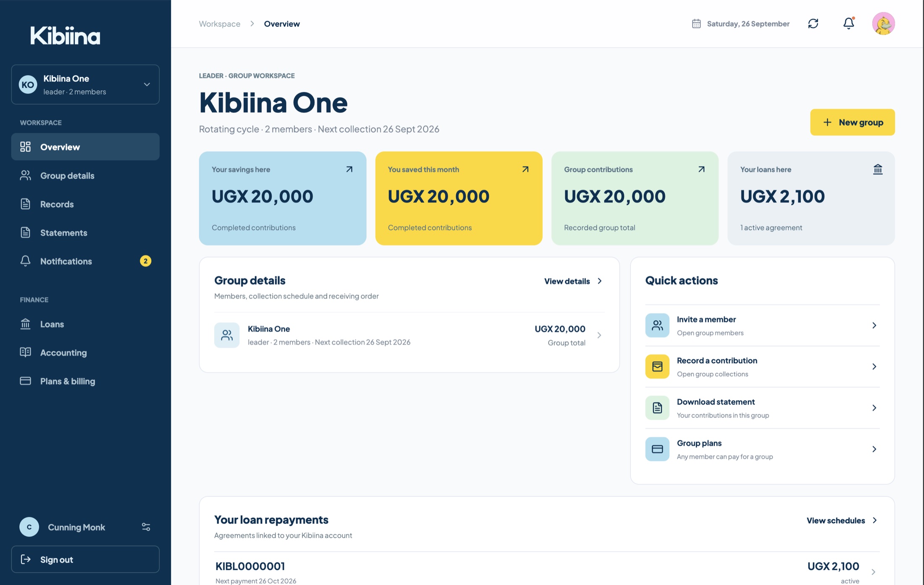Click the Overview breadcrumb
Viewport: 924px width, 585px height.
pos(282,24)
